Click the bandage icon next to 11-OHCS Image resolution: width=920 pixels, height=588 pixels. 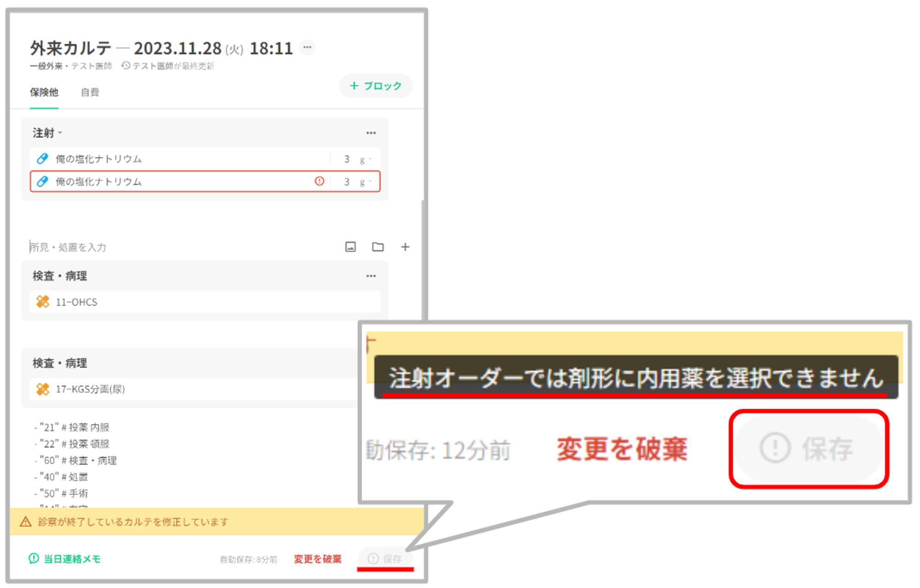point(43,302)
